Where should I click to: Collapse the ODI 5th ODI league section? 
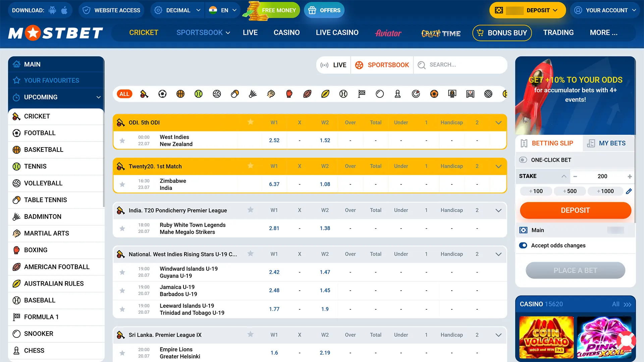pyautogui.click(x=498, y=123)
